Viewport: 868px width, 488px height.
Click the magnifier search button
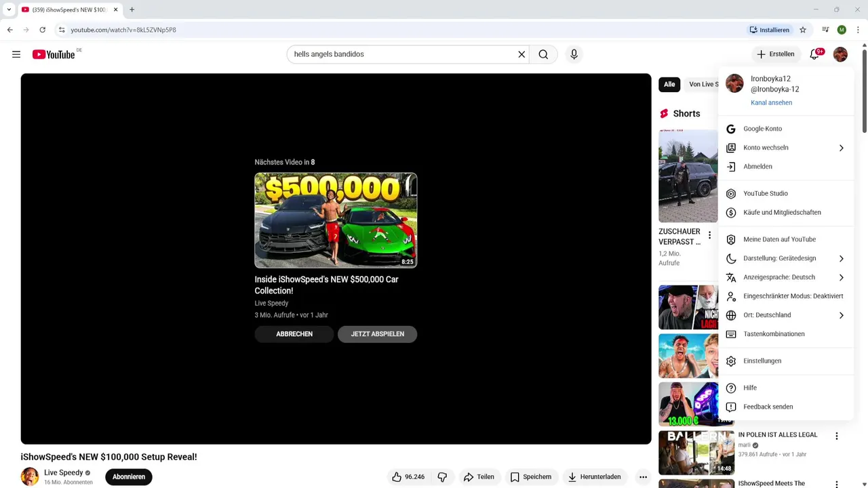pos(543,54)
